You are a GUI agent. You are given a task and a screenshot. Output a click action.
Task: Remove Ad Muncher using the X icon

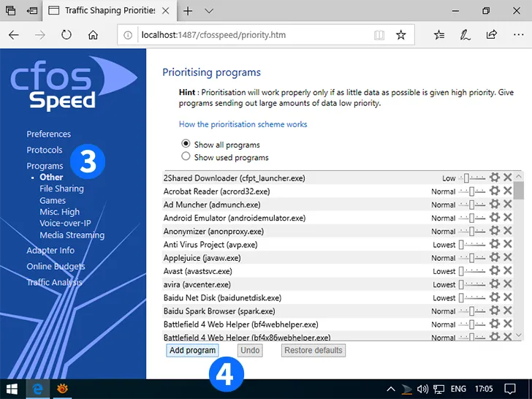(x=508, y=204)
